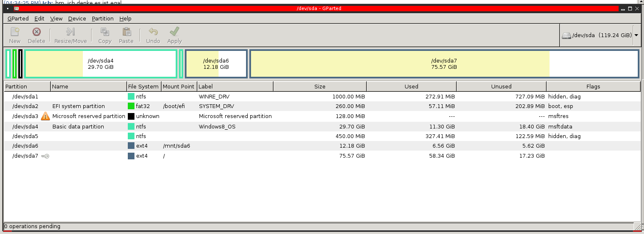Click the ext4 swatch in the /dev/sda6 row

pos(131,146)
